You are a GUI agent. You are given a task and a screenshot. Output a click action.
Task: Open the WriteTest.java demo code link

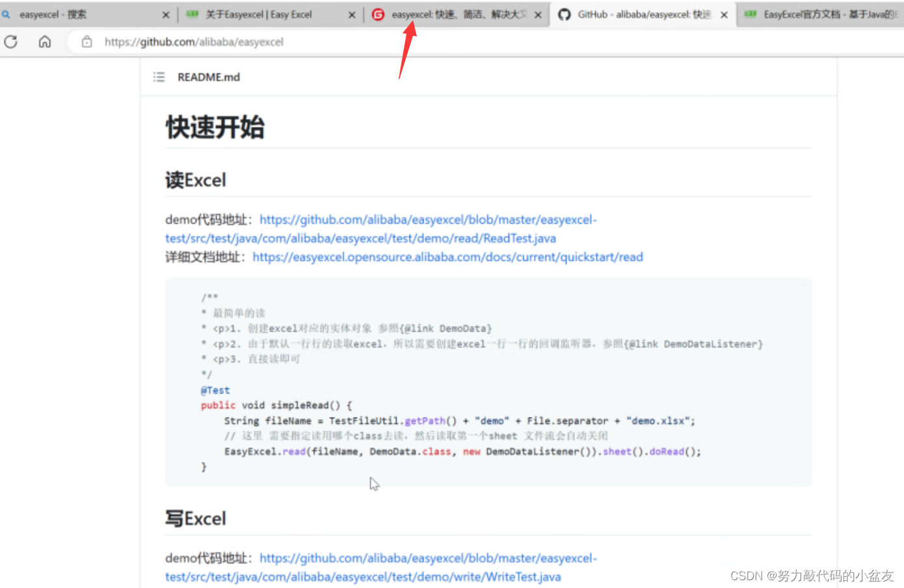(381, 567)
